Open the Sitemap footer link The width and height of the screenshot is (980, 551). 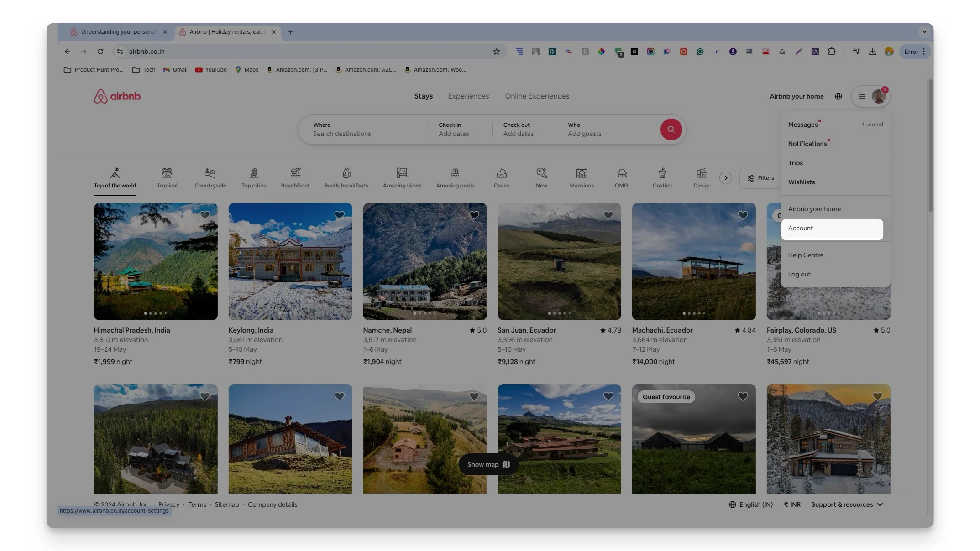tap(227, 504)
